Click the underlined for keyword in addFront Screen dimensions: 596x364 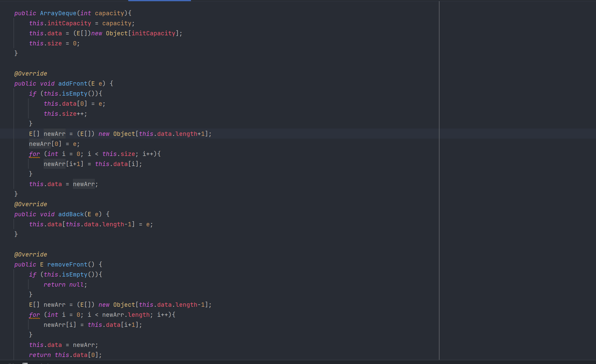tap(34, 154)
